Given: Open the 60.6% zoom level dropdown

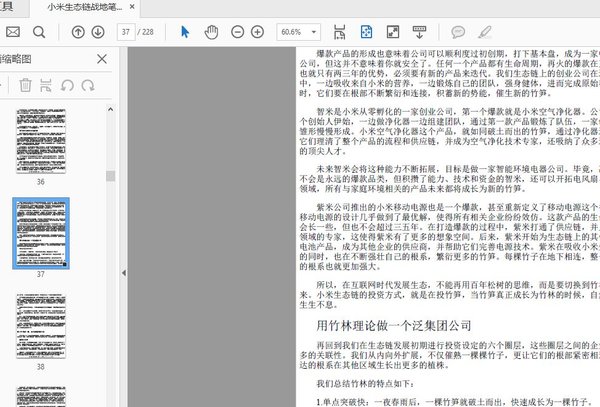Looking at the screenshot, I should tap(298, 32).
